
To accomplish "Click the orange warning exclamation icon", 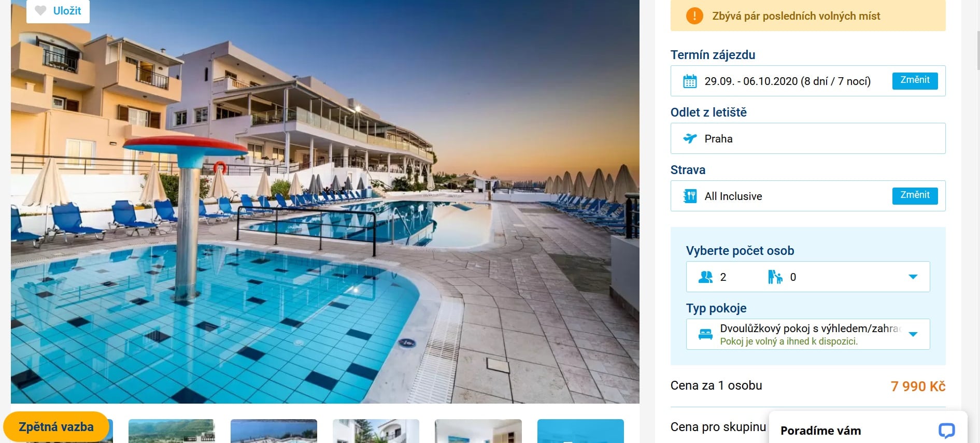I will (694, 16).
